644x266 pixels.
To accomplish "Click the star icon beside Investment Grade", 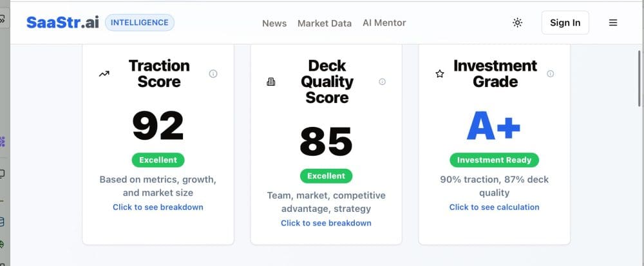I will tap(440, 74).
